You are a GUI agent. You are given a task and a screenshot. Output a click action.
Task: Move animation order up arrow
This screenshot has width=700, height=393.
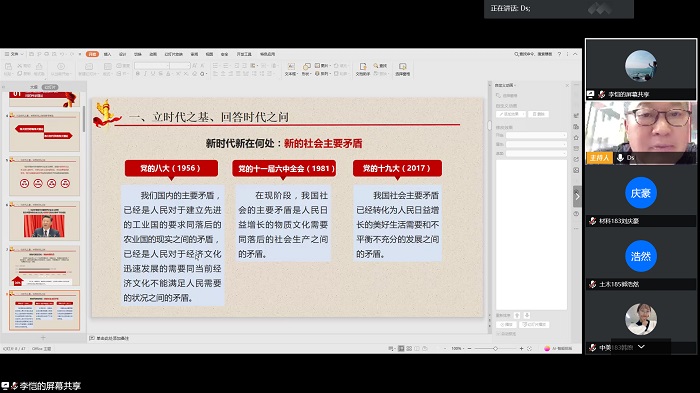pos(517,315)
